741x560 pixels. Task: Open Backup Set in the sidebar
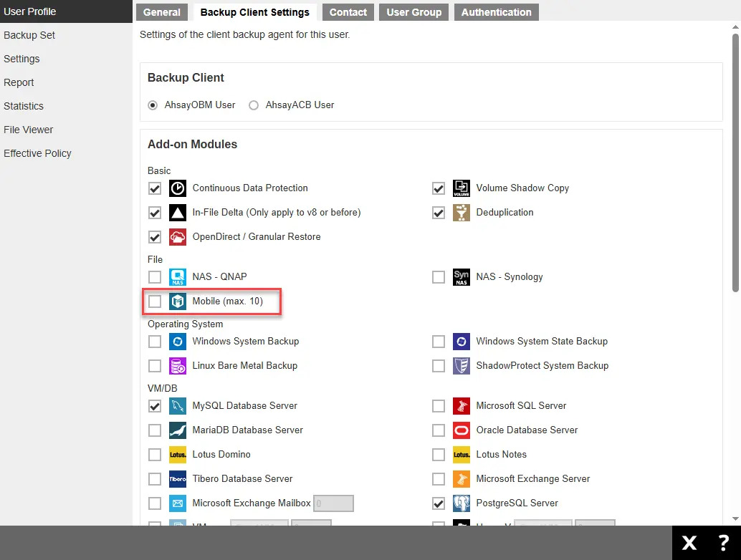pyautogui.click(x=29, y=35)
